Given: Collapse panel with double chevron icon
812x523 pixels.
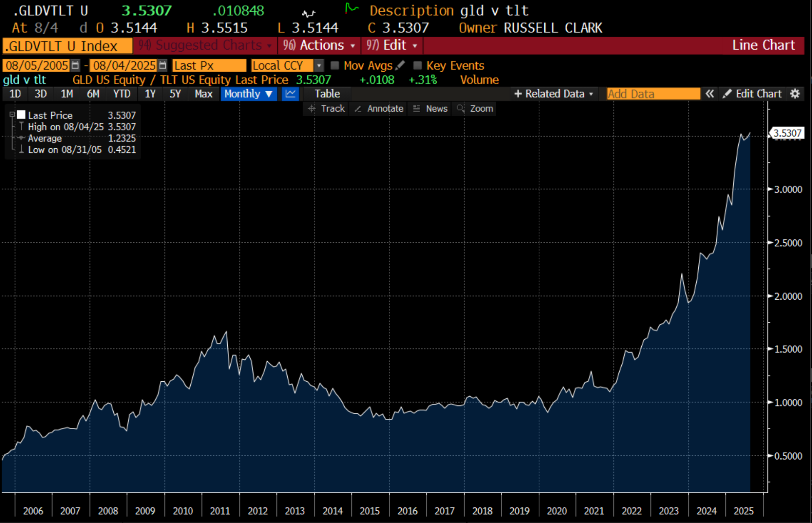Looking at the screenshot, I should pyautogui.click(x=710, y=94).
